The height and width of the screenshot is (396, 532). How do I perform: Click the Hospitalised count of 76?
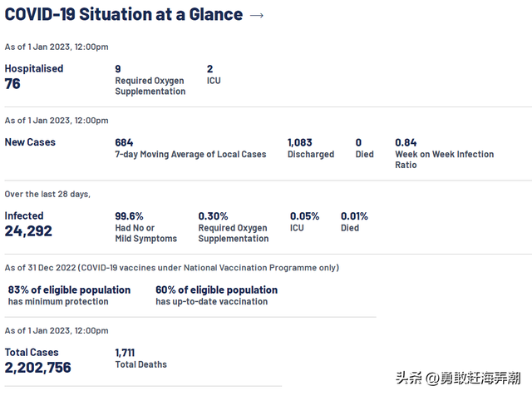(x=13, y=84)
